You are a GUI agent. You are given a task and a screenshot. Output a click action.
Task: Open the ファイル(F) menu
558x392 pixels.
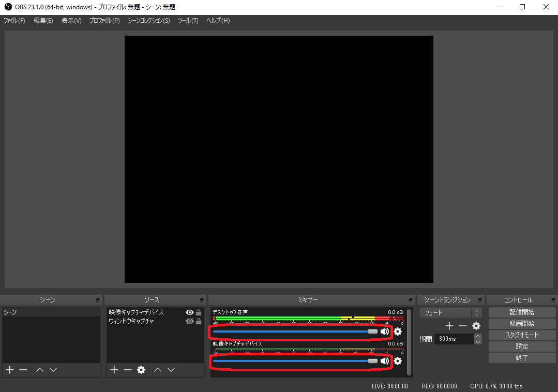click(x=14, y=21)
